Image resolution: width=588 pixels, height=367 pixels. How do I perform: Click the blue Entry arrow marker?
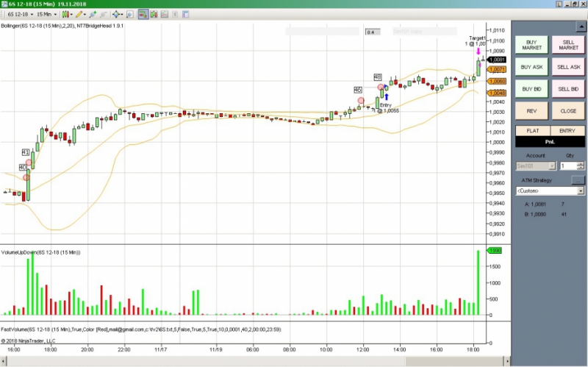tap(387, 97)
